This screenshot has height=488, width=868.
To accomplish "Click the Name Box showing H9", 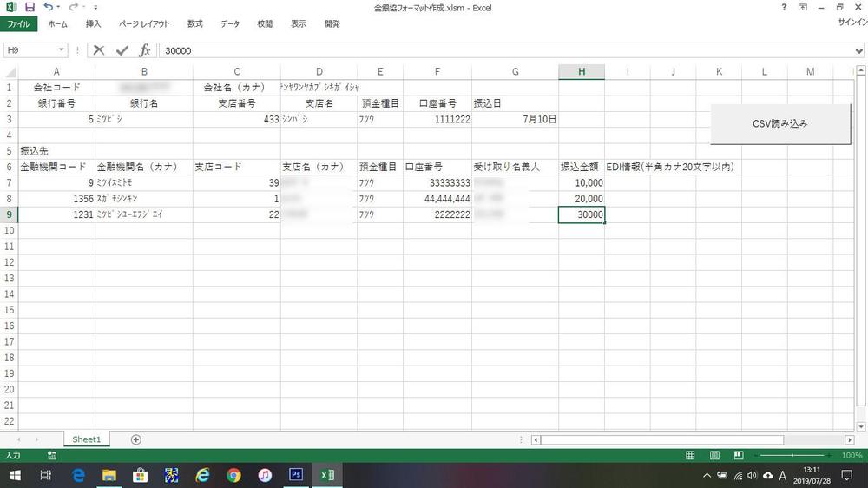I will tap(30, 49).
